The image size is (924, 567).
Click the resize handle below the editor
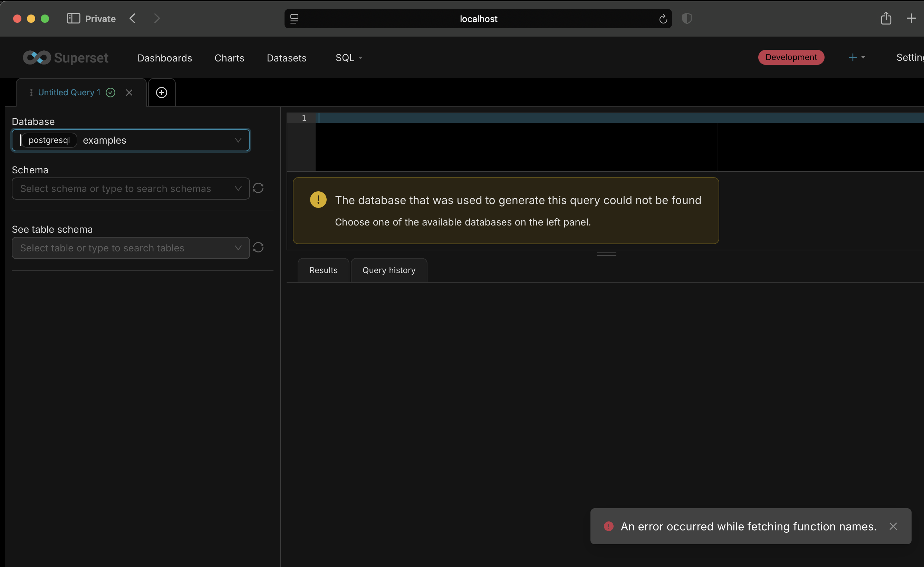point(606,254)
